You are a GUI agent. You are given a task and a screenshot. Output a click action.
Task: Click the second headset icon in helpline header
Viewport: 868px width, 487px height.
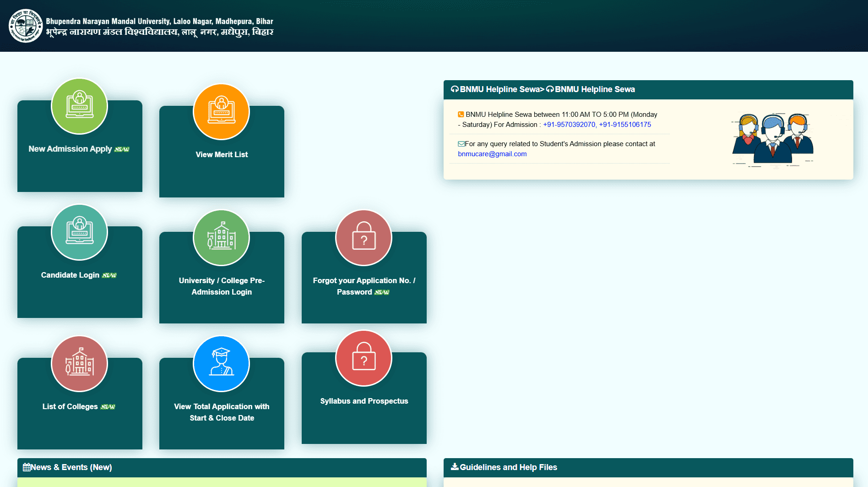(x=550, y=89)
